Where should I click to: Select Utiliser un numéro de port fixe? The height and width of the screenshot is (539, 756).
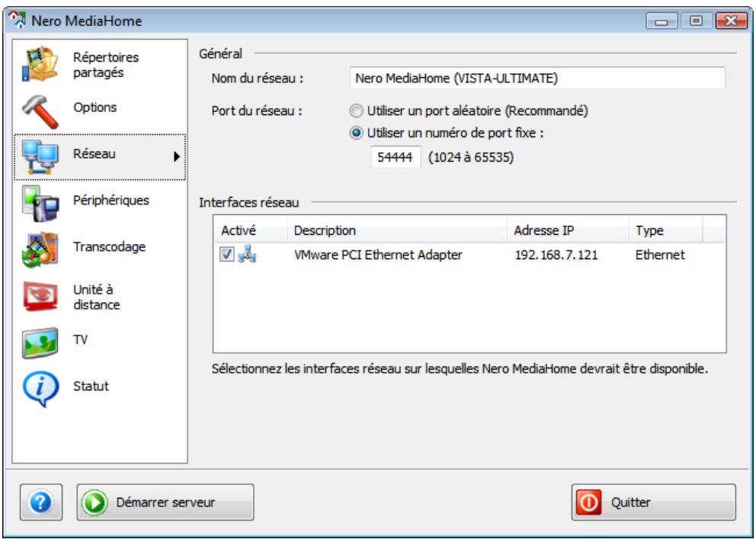click(356, 133)
